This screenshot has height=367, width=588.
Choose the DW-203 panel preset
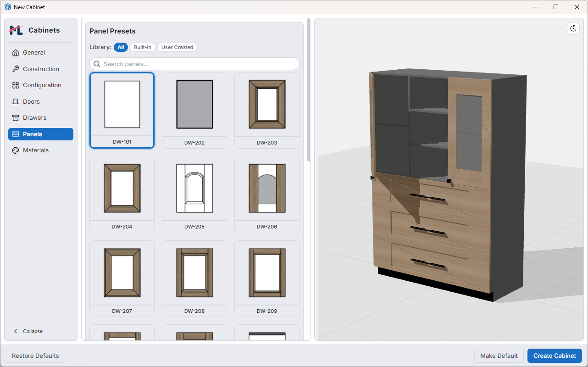tap(267, 110)
